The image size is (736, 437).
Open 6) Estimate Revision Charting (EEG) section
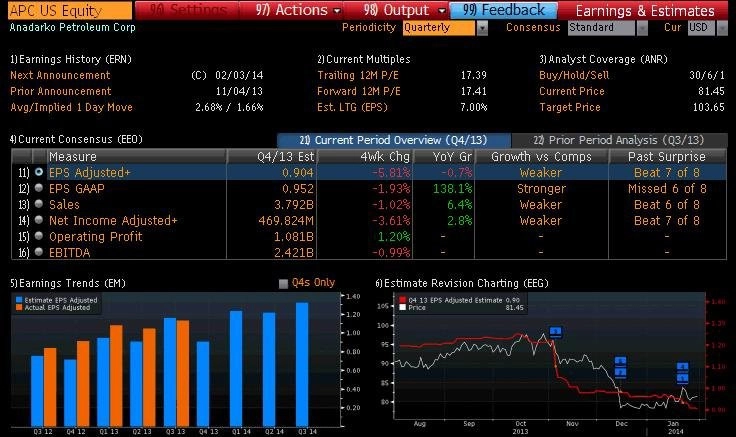[x=462, y=283]
